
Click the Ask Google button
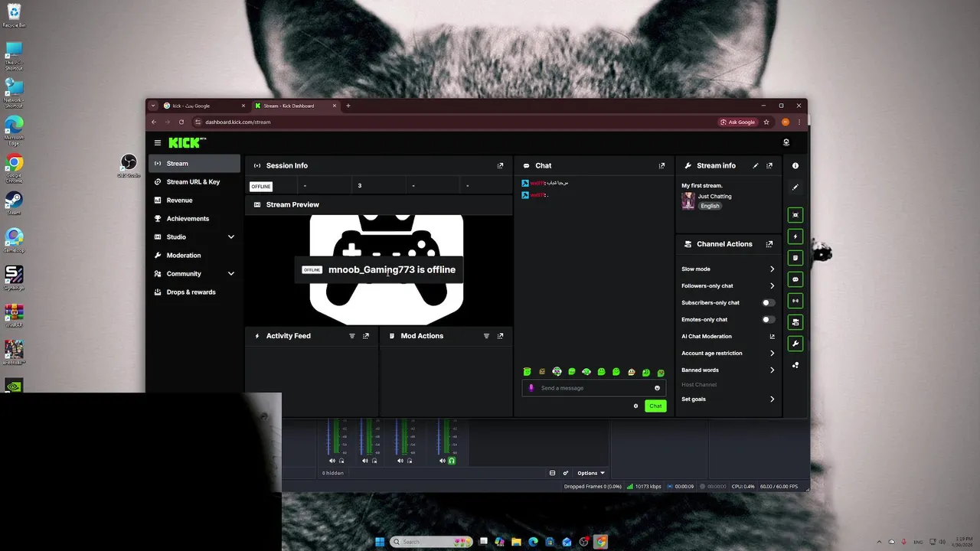click(738, 122)
